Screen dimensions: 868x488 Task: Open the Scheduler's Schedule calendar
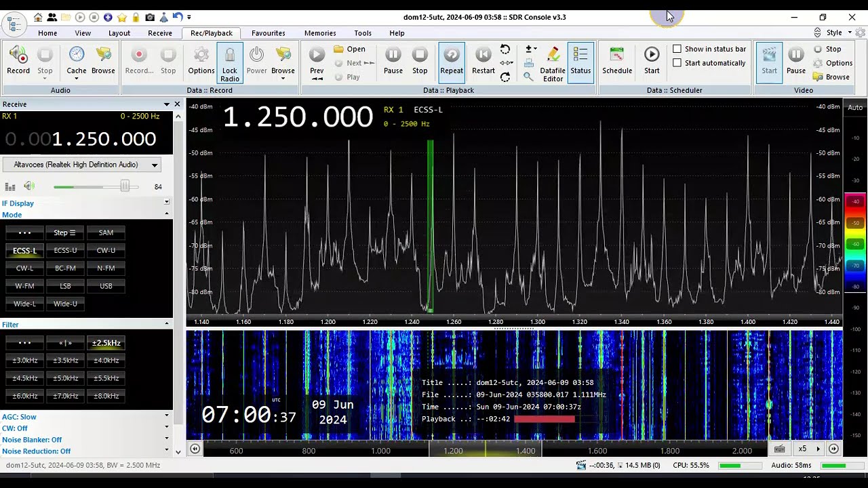(x=617, y=62)
